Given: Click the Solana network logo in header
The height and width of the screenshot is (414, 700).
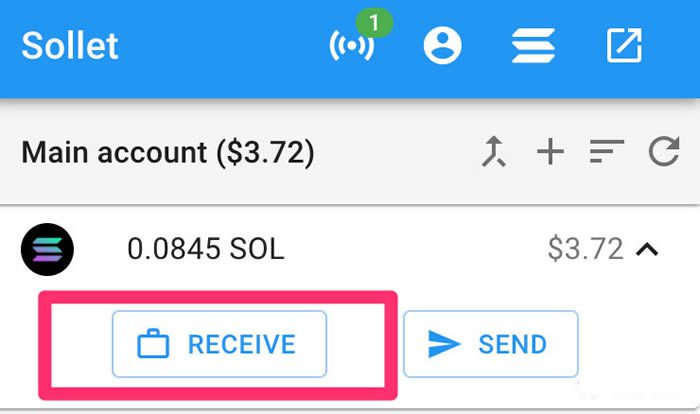Looking at the screenshot, I should click(x=533, y=46).
